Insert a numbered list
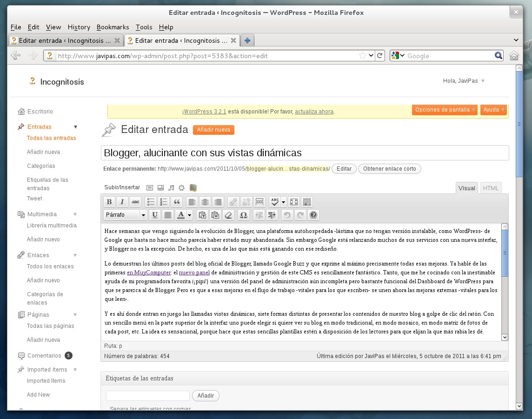 point(164,202)
